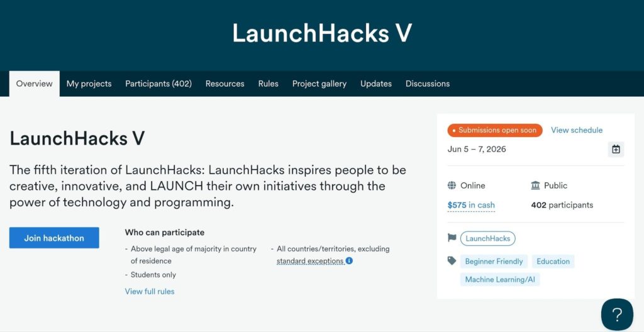Click the Students only requirement text

click(x=153, y=275)
